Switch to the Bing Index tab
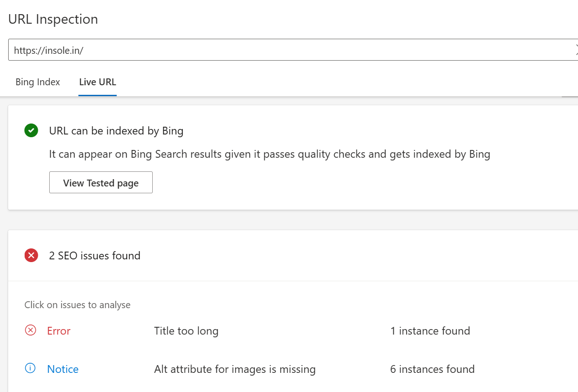This screenshot has height=392, width=578. tap(38, 82)
